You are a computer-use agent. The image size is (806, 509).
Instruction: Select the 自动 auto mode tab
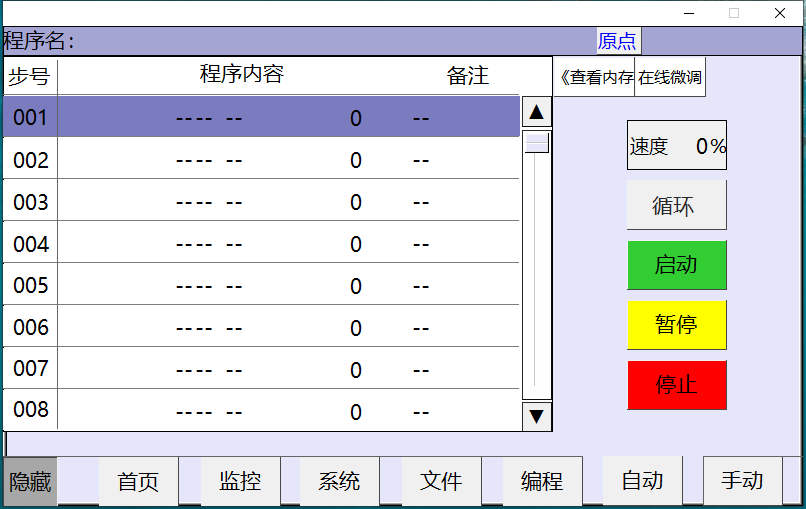tap(642, 481)
